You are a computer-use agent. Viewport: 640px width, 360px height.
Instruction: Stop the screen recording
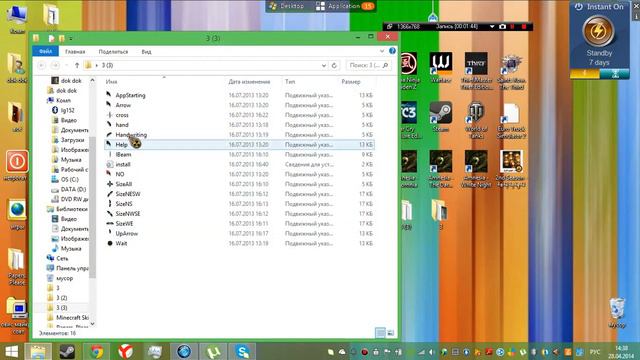pos(524,27)
